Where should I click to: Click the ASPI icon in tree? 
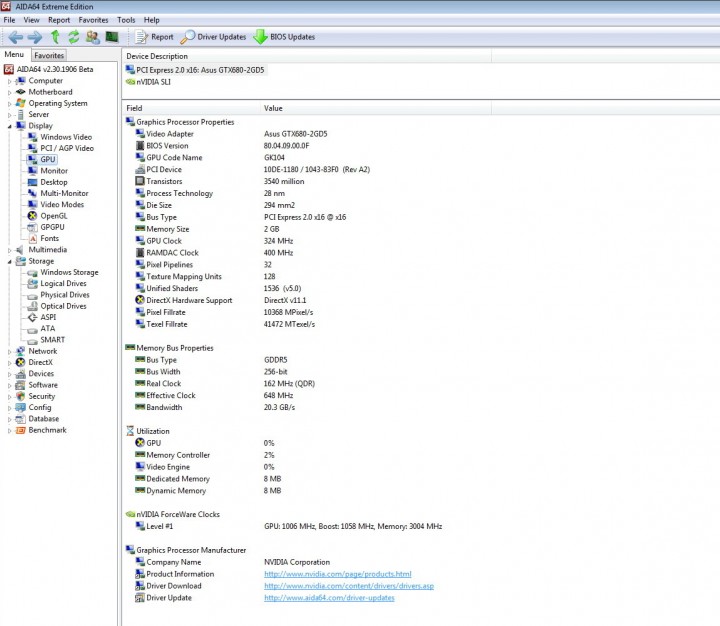[x=32, y=317]
